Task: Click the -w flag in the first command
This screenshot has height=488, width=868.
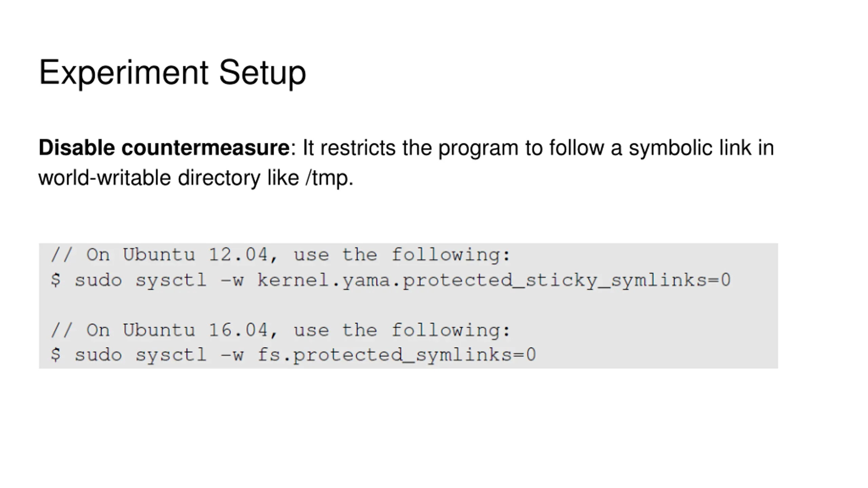Action: pyautogui.click(x=232, y=281)
